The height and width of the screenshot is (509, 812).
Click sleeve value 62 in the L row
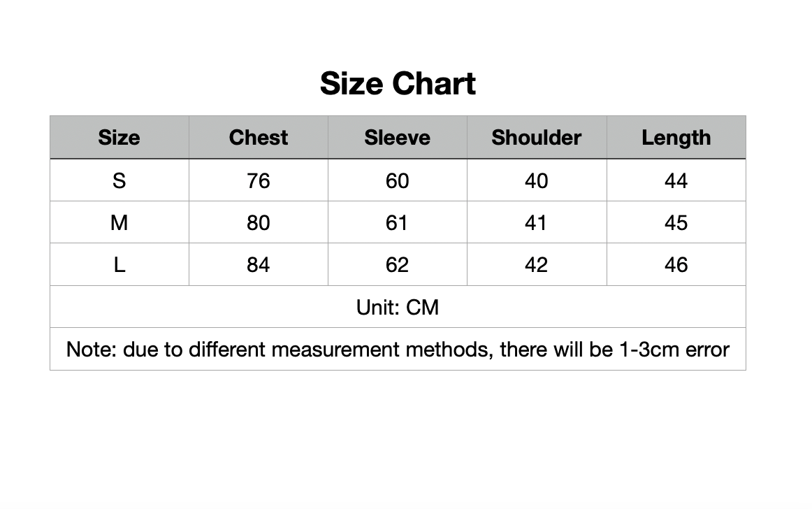397,265
